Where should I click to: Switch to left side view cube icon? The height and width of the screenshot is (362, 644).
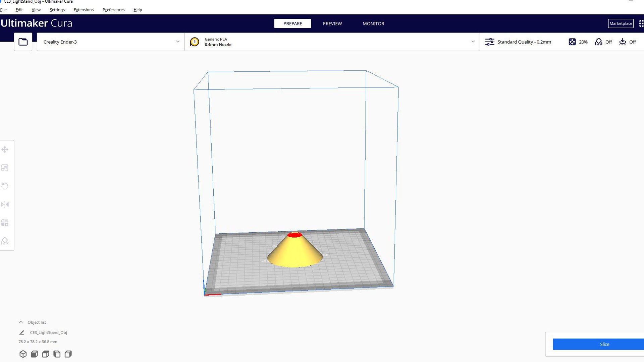pyautogui.click(x=57, y=354)
